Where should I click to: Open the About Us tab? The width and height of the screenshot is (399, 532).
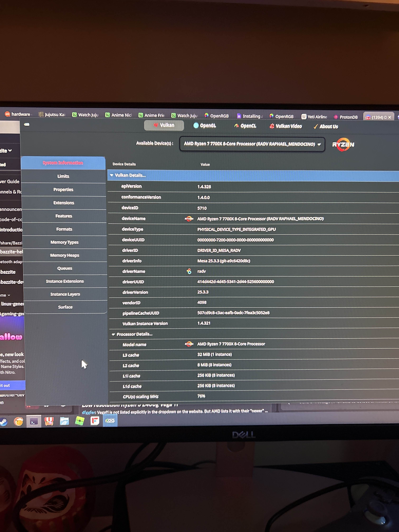326,127
